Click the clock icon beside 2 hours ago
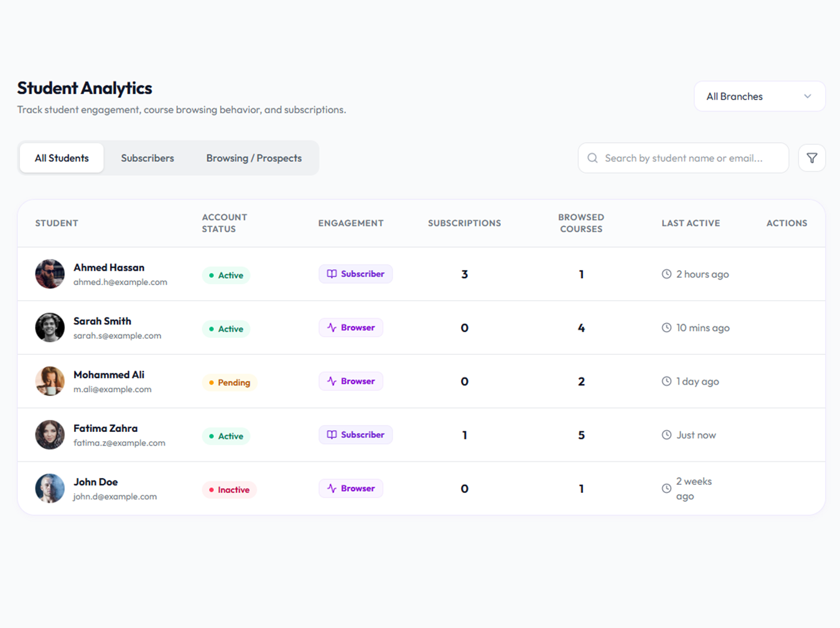 coord(666,274)
